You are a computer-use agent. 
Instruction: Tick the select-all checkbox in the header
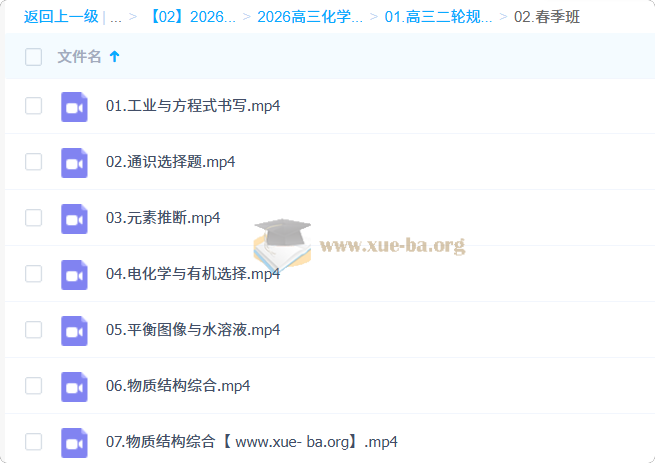click(34, 57)
